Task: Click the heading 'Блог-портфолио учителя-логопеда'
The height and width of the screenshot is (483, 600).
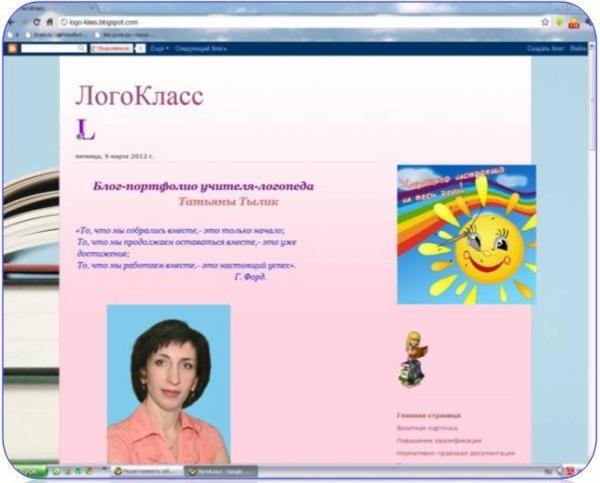Action: tap(203, 186)
